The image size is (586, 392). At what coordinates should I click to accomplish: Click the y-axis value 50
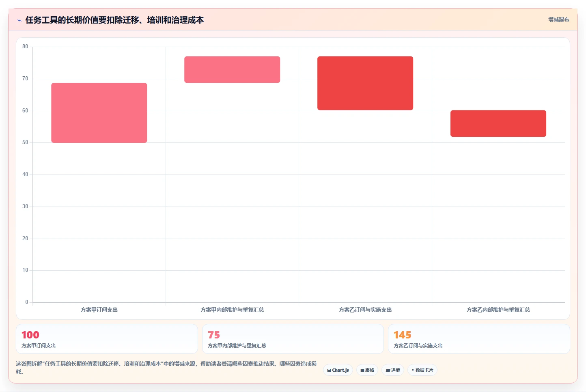coord(25,142)
